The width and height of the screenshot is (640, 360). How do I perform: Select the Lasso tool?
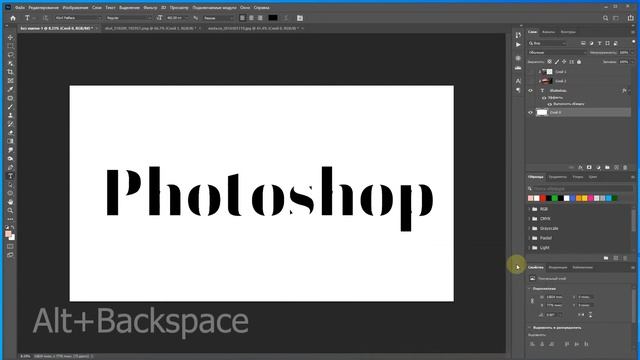10,54
